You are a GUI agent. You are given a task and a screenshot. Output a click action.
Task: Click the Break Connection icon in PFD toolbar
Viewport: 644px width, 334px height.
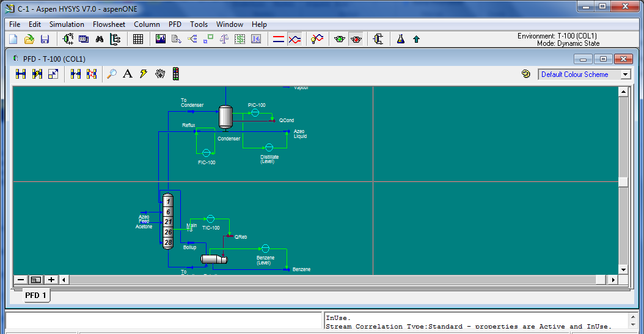(x=76, y=74)
